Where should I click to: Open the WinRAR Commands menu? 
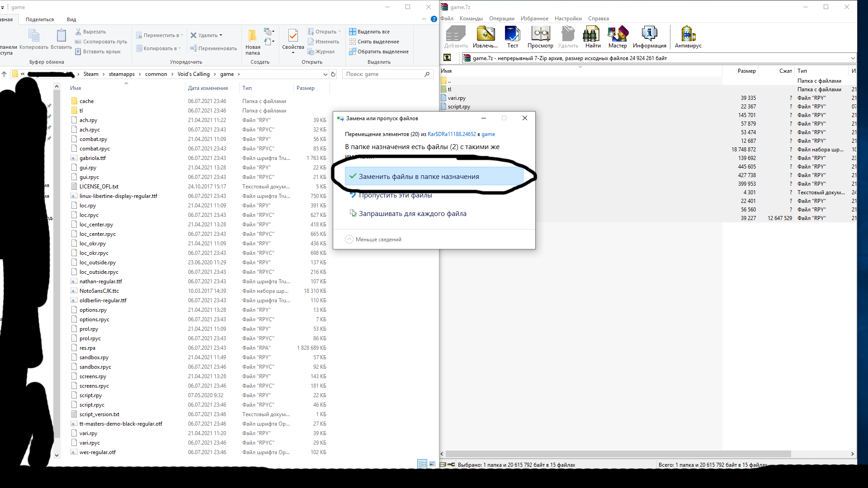click(x=471, y=19)
